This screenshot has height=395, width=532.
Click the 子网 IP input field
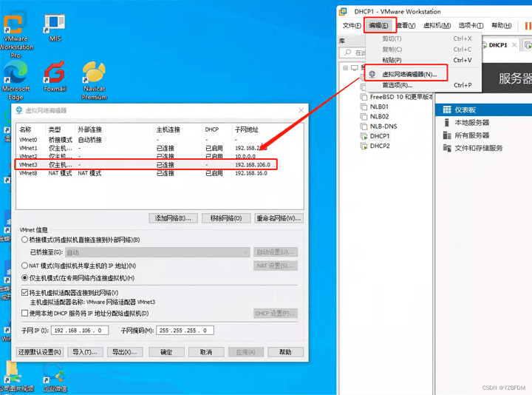tap(80, 331)
